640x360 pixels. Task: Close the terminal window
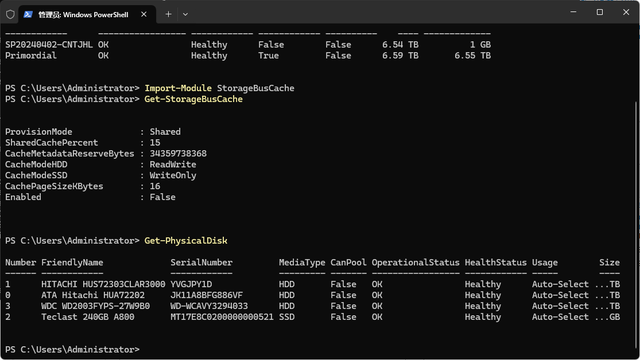[626, 12]
